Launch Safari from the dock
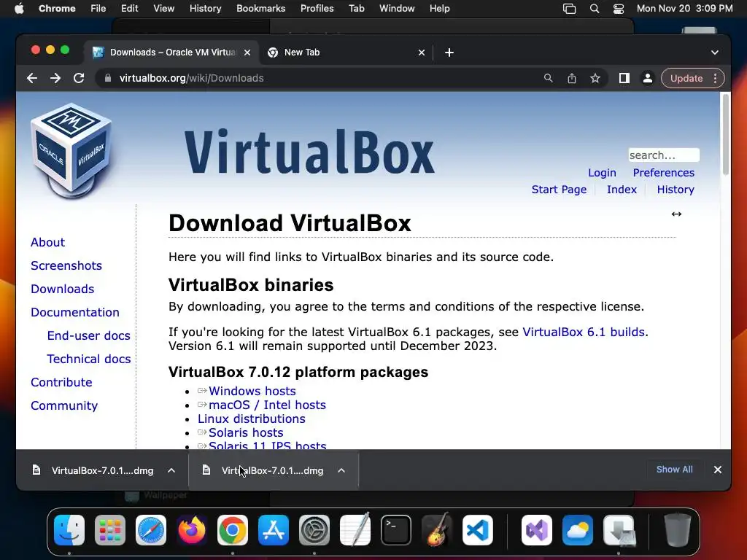 click(151, 530)
